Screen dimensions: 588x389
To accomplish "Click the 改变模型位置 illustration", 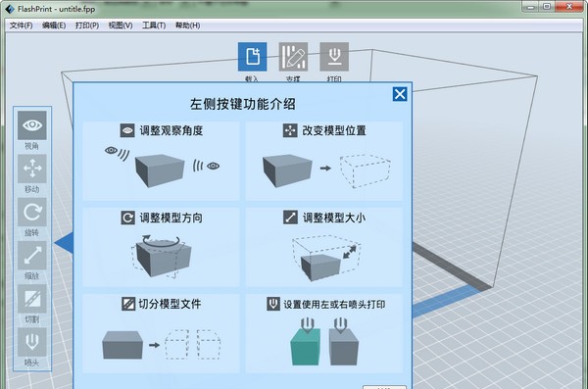I will pos(326,170).
